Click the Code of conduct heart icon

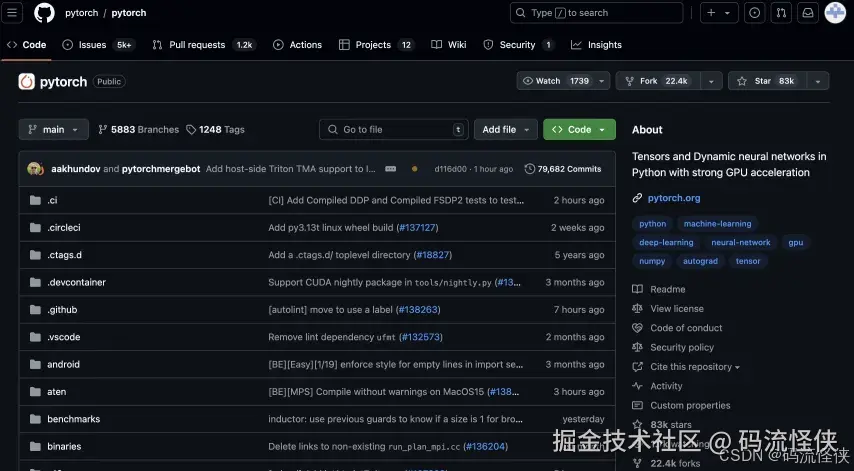pyautogui.click(x=637, y=328)
